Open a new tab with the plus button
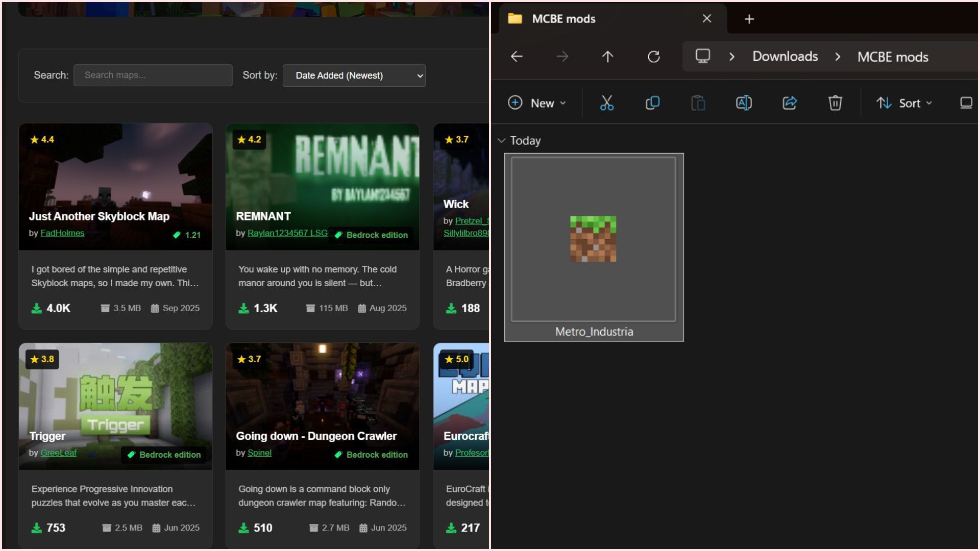 pyautogui.click(x=749, y=19)
